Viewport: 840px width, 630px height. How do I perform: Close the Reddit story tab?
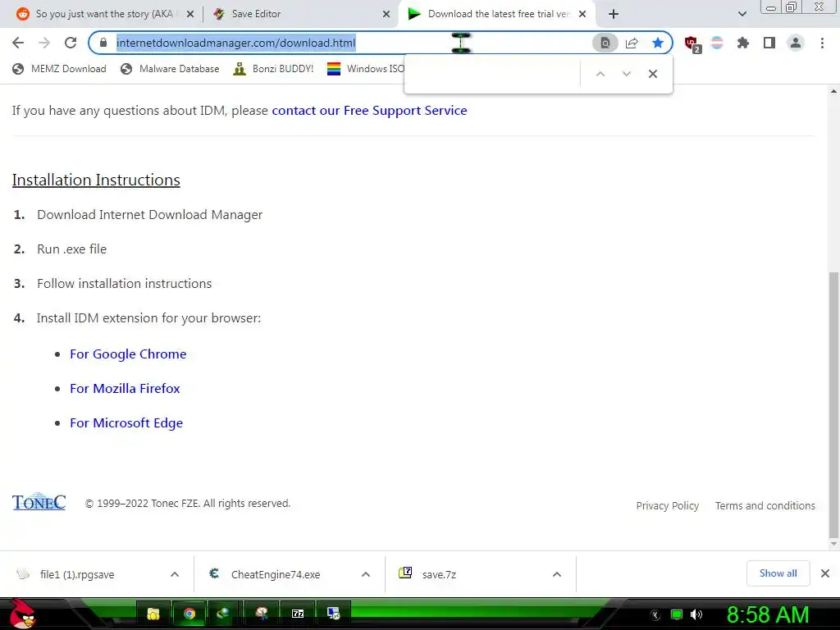tap(190, 14)
